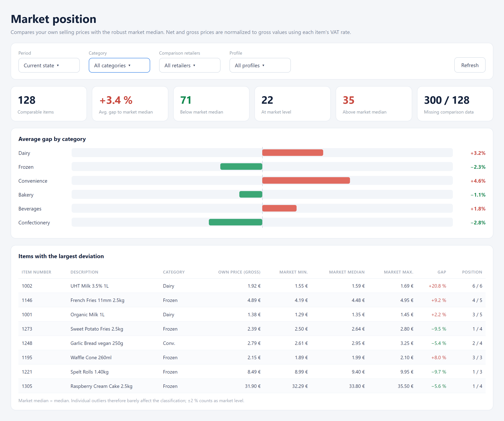This screenshot has height=421, width=504.
Task: Click the POSITION column header
Action: tap(472, 272)
